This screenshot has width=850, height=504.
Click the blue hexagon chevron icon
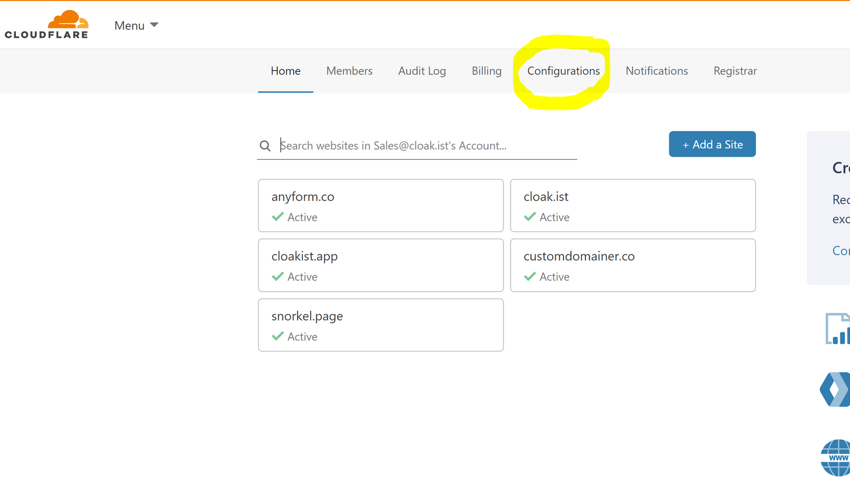pyautogui.click(x=835, y=389)
